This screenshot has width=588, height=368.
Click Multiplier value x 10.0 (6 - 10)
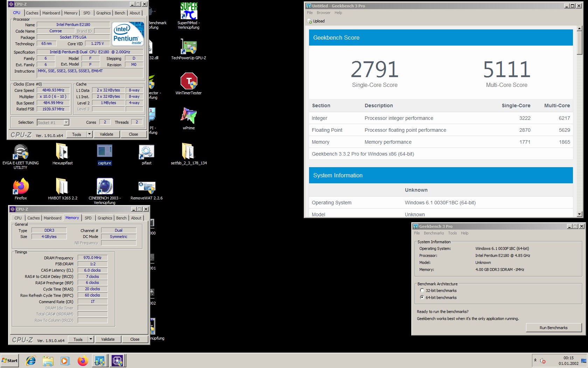coord(53,97)
